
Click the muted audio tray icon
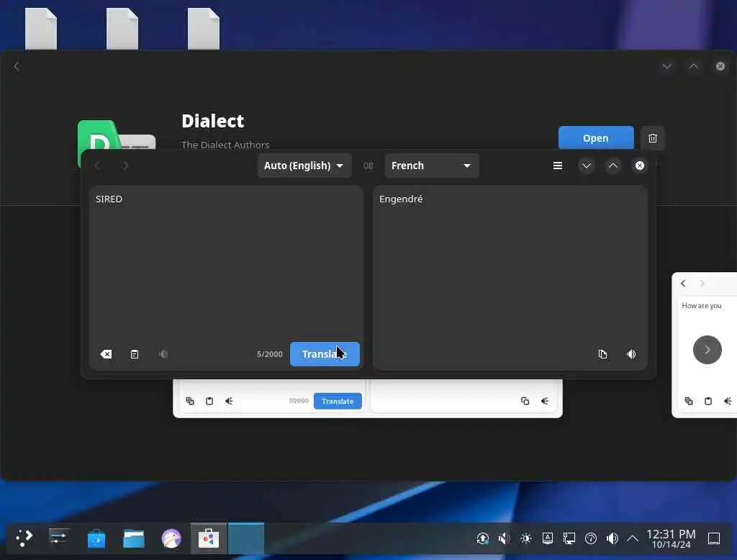click(505, 538)
